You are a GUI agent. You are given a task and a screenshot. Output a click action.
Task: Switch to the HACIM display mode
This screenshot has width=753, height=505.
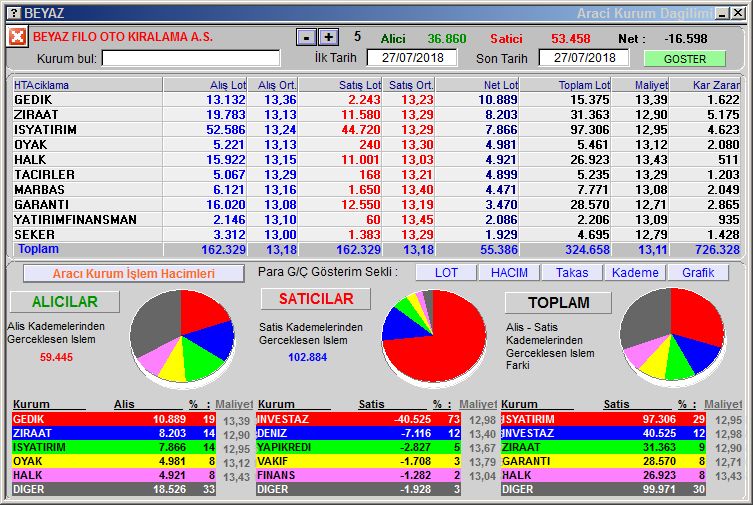pyautogui.click(x=509, y=273)
